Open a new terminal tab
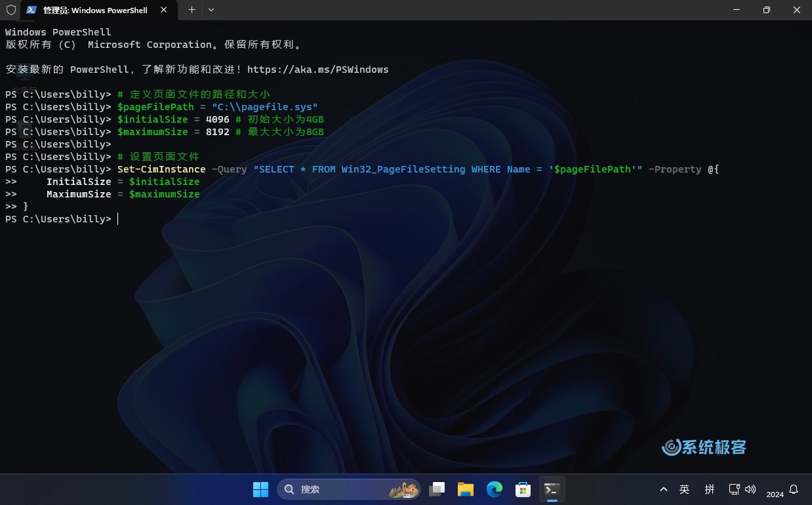 [192, 10]
